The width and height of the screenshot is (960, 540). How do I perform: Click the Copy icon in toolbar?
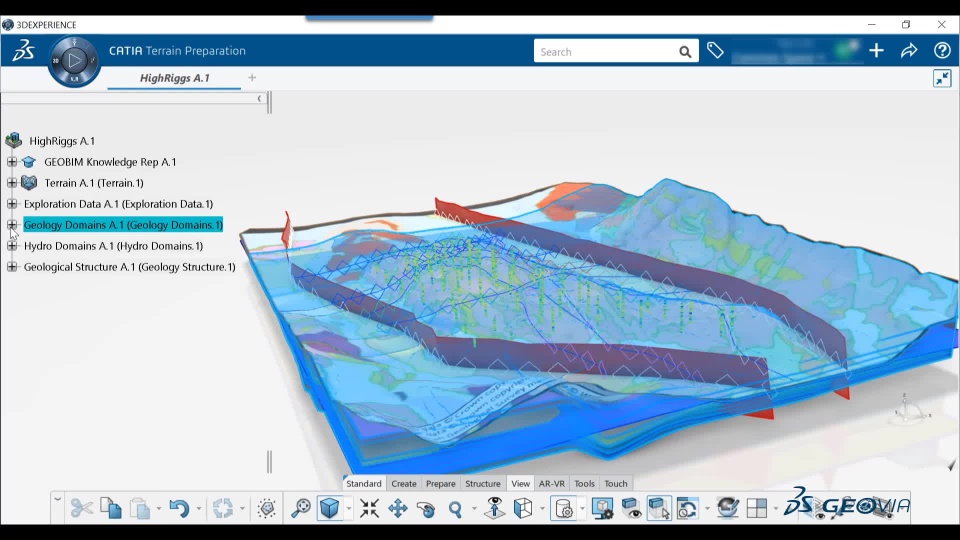(111, 508)
